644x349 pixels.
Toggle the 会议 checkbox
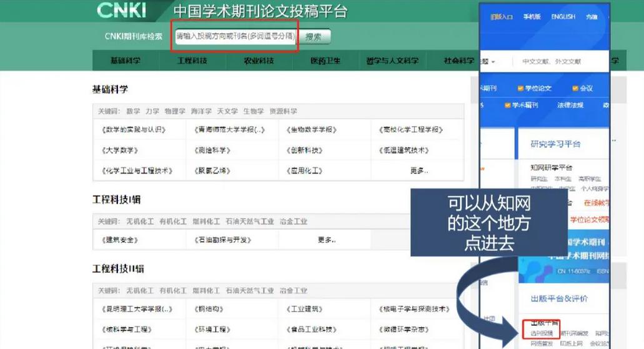point(575,89)
